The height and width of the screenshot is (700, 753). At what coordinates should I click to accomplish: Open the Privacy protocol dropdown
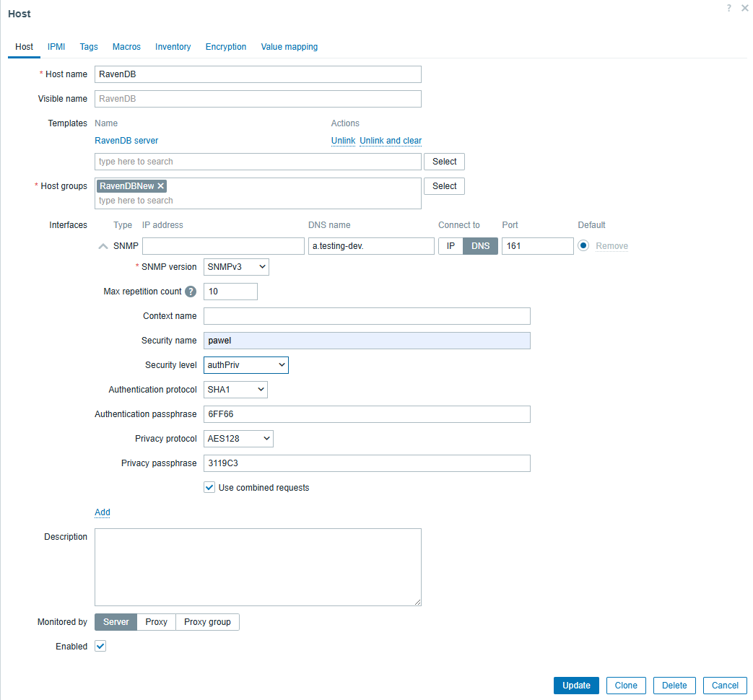pos(238,439)
